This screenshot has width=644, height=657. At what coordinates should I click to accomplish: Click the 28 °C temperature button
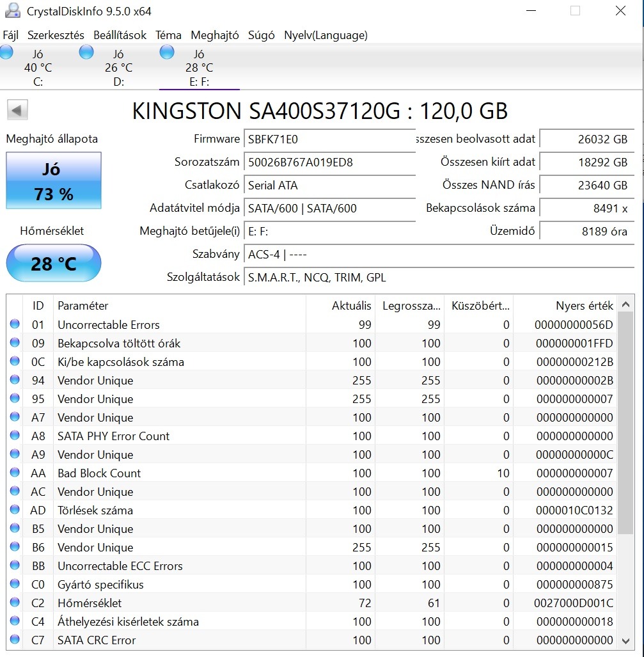(x=54, y=263)
